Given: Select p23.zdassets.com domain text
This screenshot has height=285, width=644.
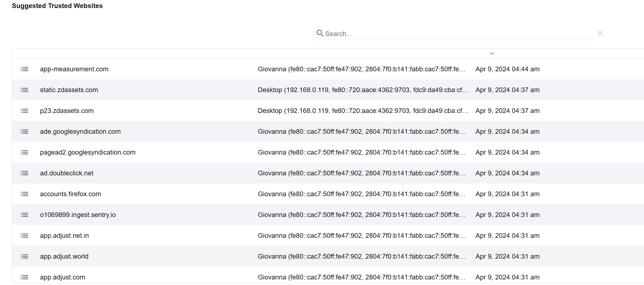Looking at the screenshot, I should click(67, 111).
